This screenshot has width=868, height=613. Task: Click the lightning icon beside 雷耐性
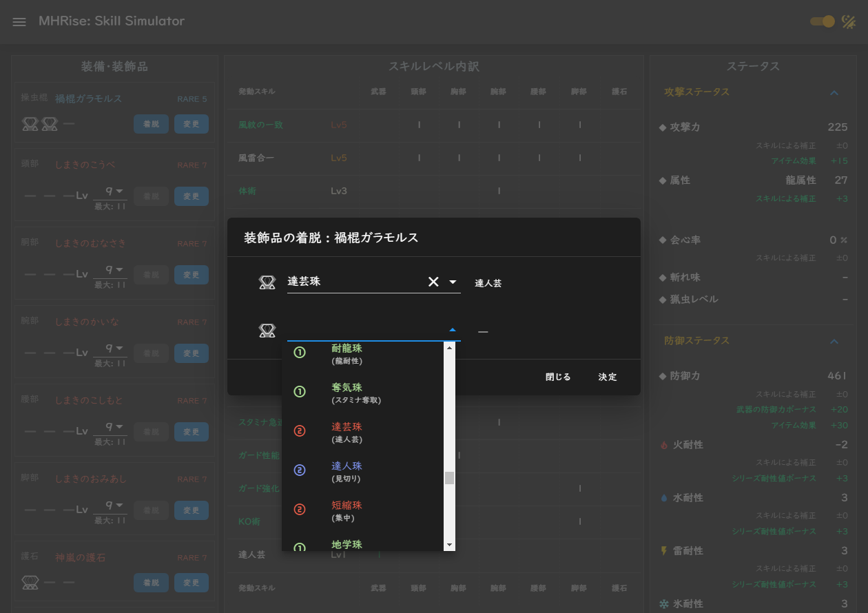point(662,550)
